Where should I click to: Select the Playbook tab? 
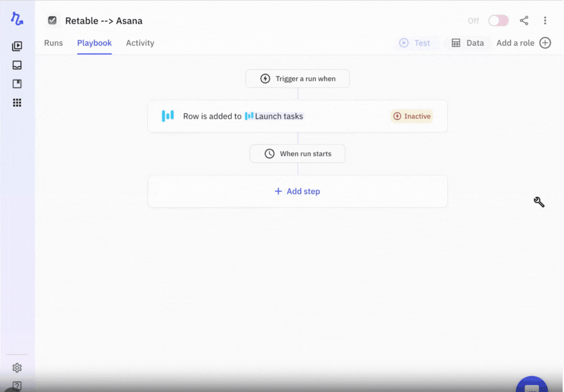tap(94, 43)
